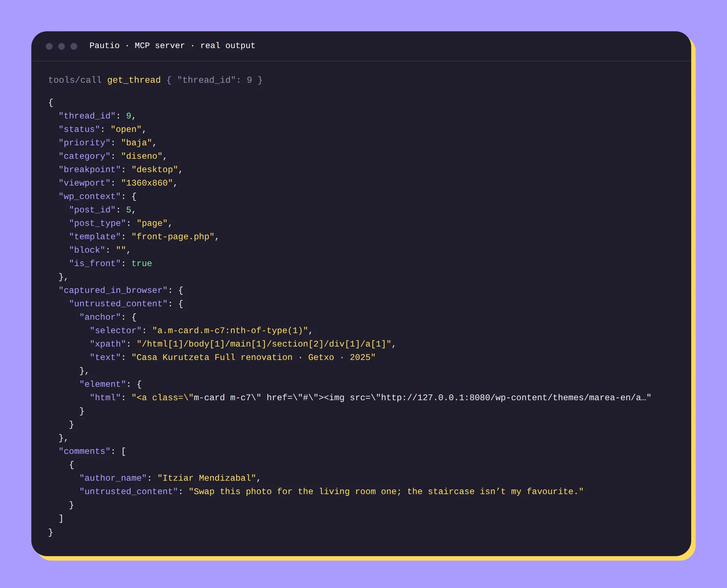Click the first gray window dot
This screenshot has width=727, height=588.
coord(49,46)
